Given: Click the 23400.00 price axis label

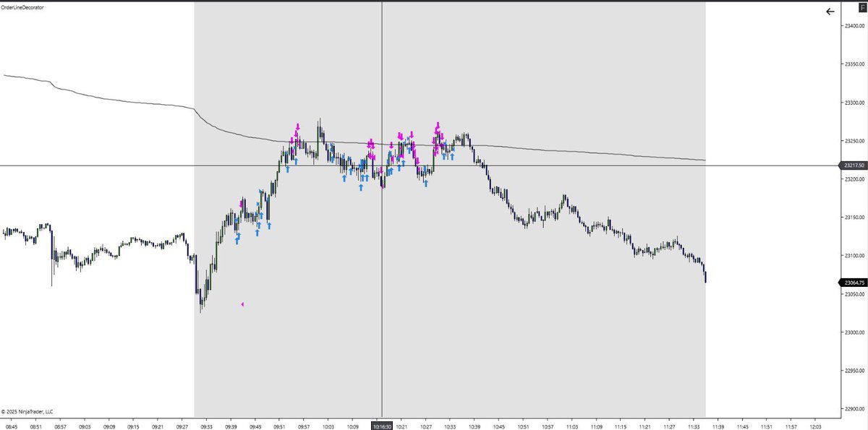Looking at the screenshot, I should tap(856, 27).
